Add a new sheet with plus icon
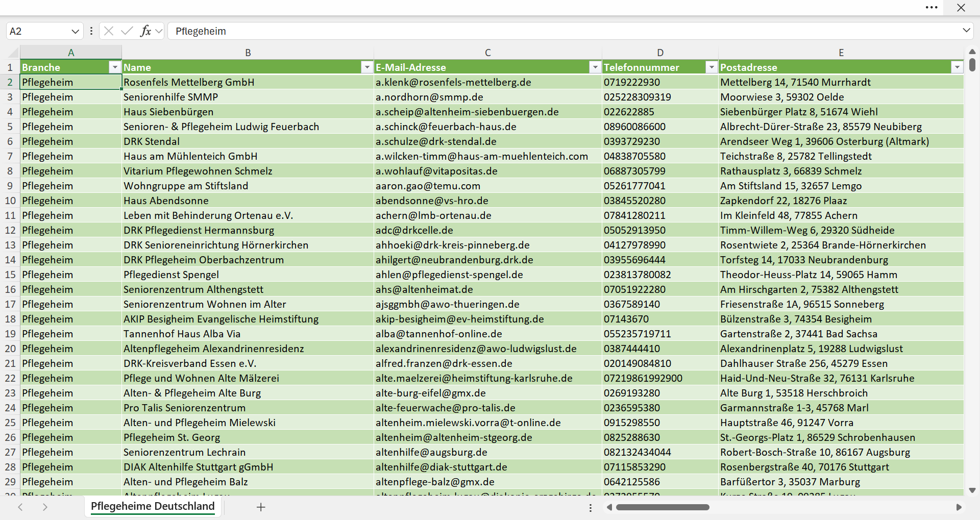The width and height of the screenshot is (980, 520). coord(261,507)
